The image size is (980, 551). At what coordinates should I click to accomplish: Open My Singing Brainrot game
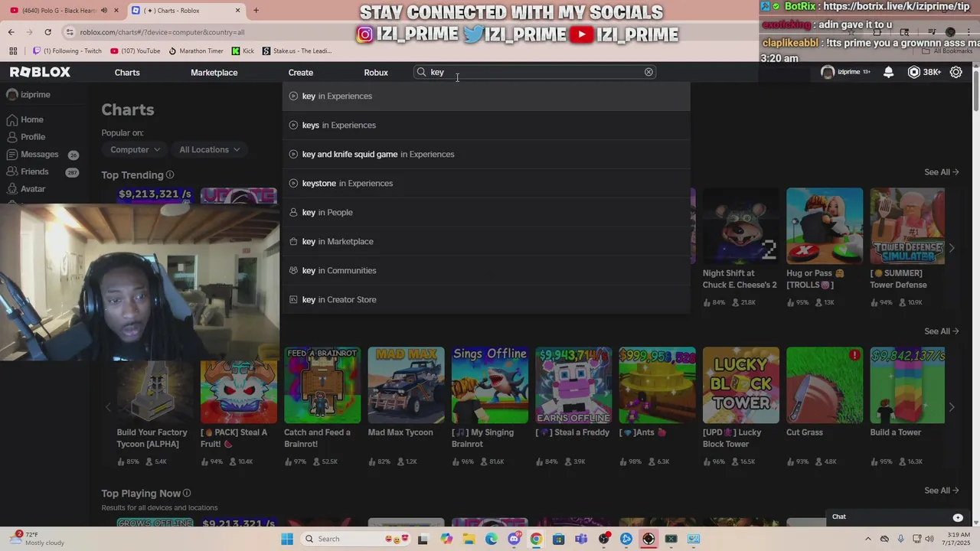pyautogui.click(x=489, y=386)
